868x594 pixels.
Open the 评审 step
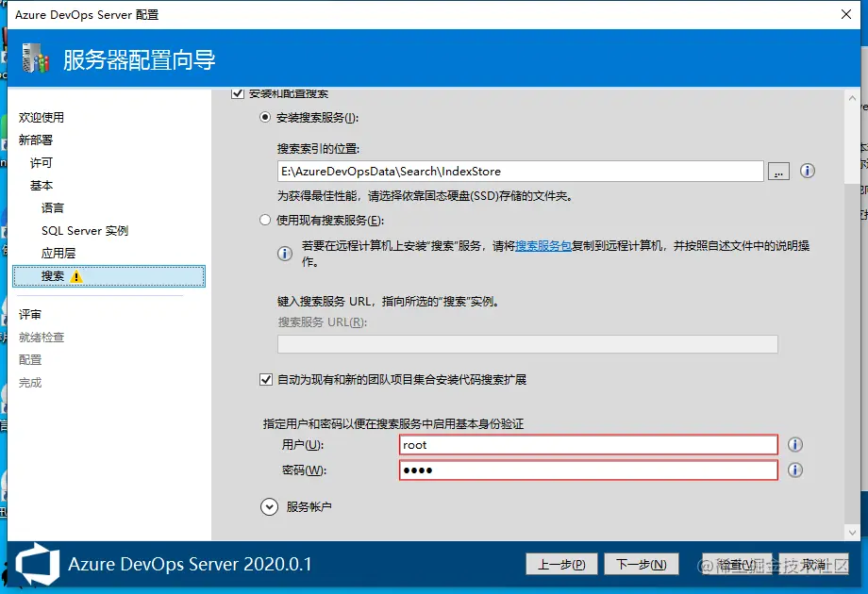pyautogui.click(x=30, y=315)
